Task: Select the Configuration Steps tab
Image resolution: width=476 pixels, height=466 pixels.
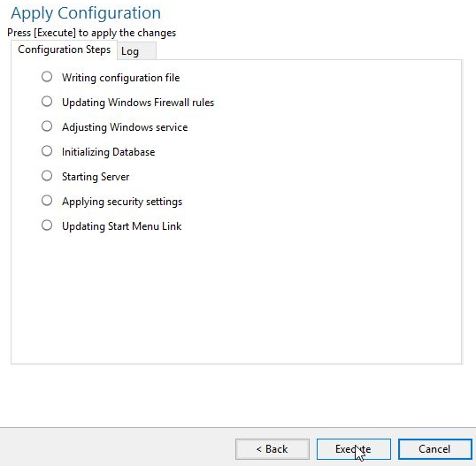Action: pyautogui.click(x=64, y=50)
